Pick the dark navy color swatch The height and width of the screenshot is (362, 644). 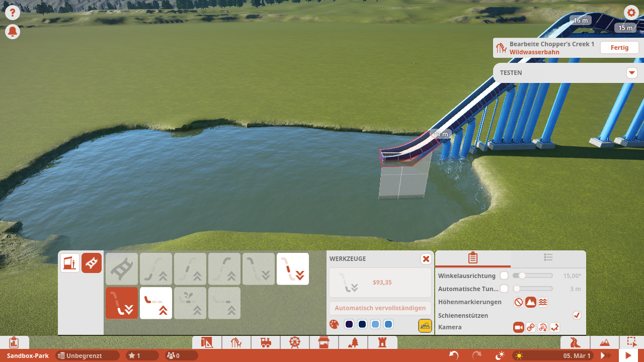(362, 324)
